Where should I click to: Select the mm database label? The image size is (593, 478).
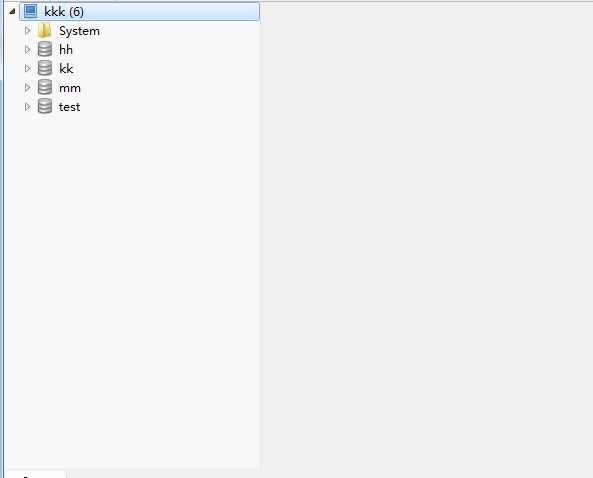[70, 88]
